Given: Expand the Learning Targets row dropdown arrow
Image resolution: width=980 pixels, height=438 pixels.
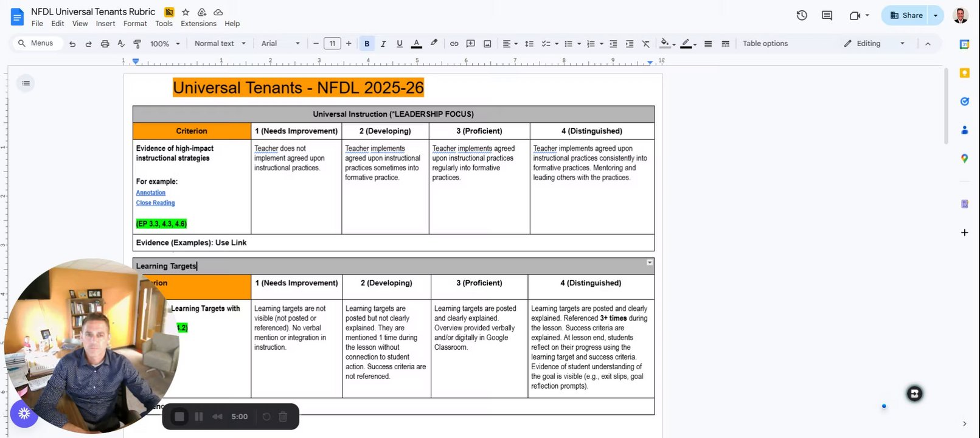Looking at the screenshot, I should coord(650,262).
